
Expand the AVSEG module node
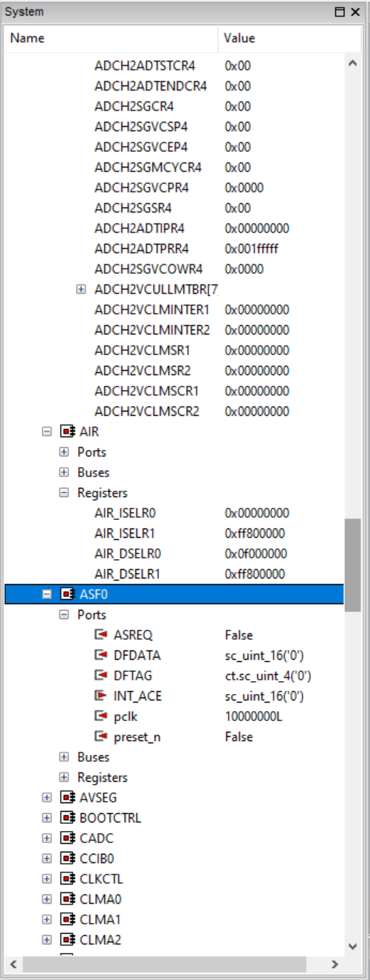click(47, 797)
